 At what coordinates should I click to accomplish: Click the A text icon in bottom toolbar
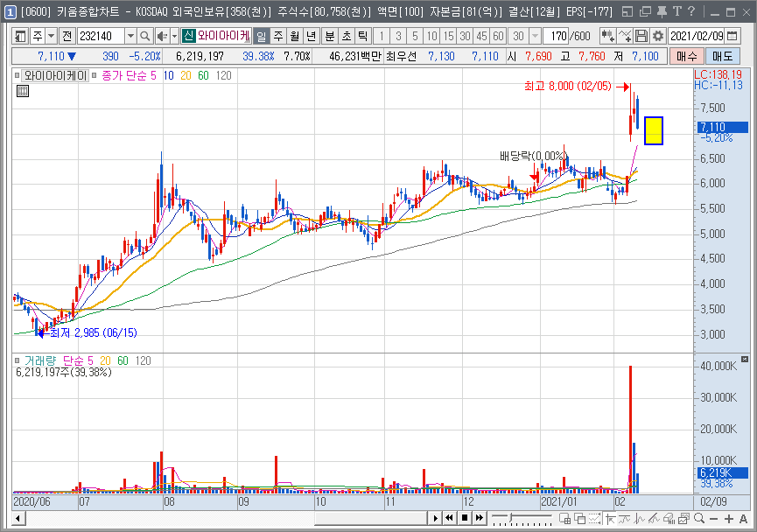coord(744,519)
